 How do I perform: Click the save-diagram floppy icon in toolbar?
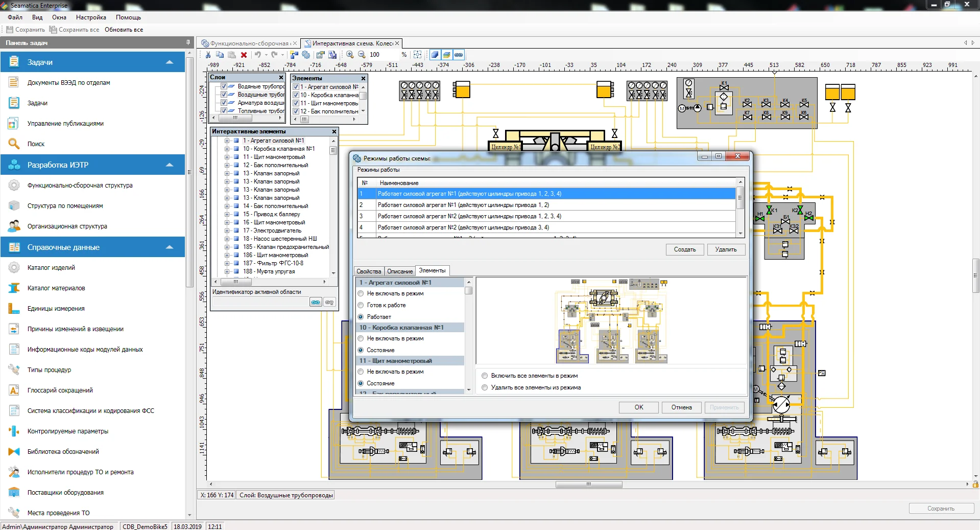332,55
